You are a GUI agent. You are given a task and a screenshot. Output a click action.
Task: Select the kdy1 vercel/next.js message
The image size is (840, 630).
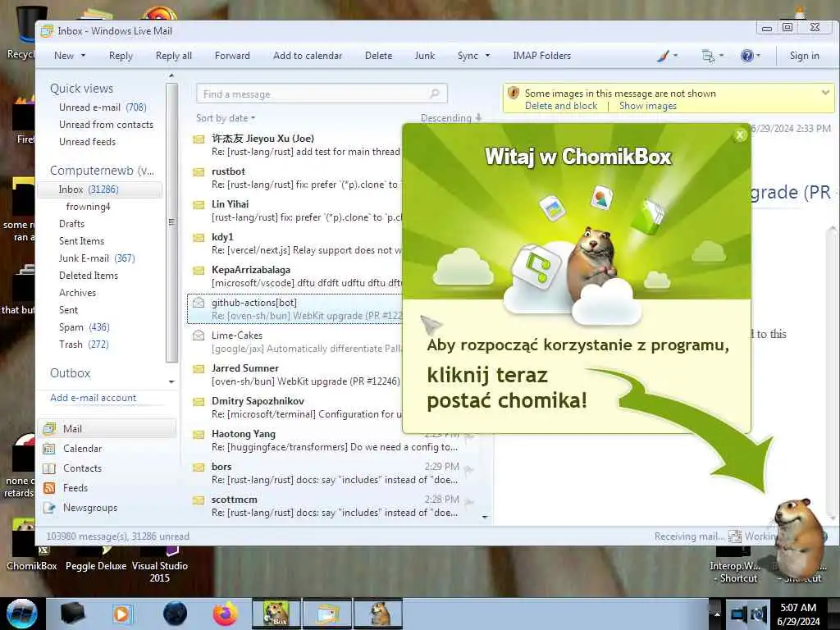pyautogui.click(x=296, y=244)
